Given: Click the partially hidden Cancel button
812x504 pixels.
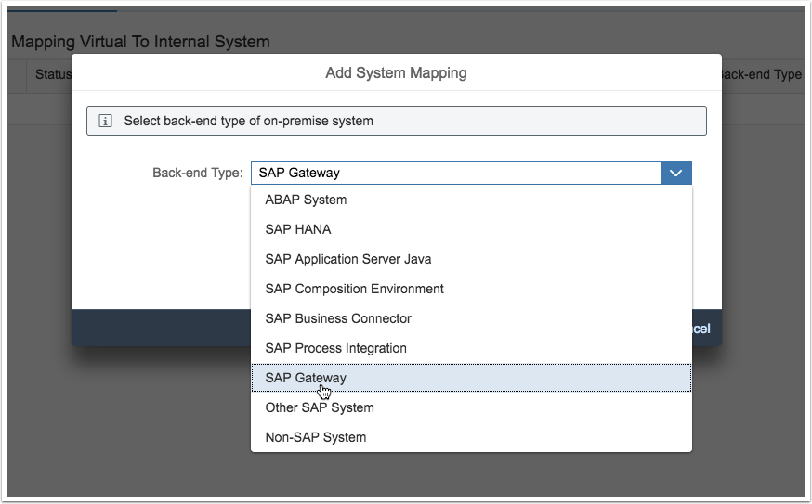Looking at the screenshot, I should tap(701, 329).
